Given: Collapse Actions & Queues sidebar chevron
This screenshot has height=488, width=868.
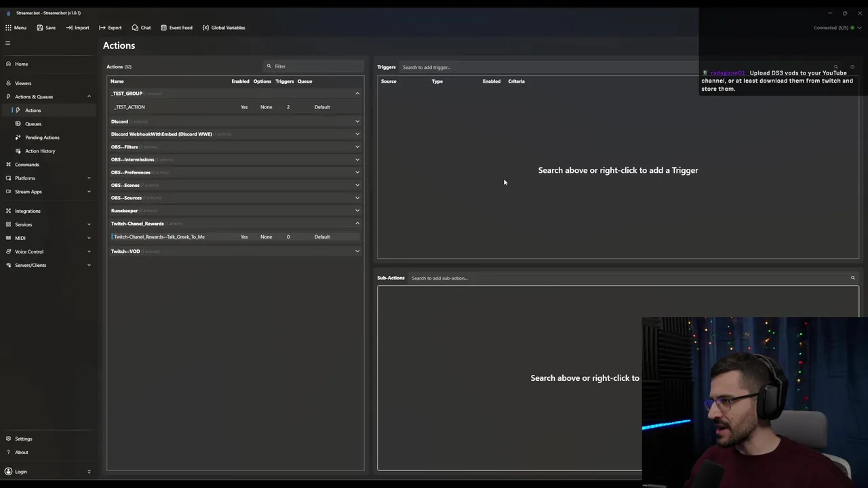Looking at the screenshot, I should tap(89, 96).
